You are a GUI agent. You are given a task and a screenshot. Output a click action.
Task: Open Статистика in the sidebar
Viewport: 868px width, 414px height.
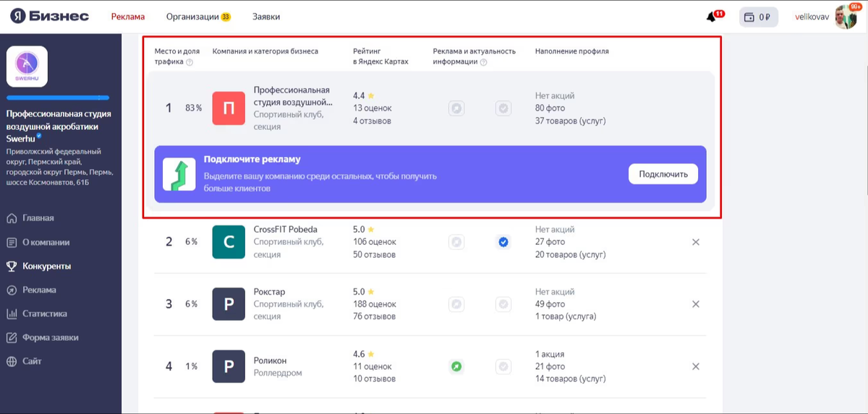44,314
